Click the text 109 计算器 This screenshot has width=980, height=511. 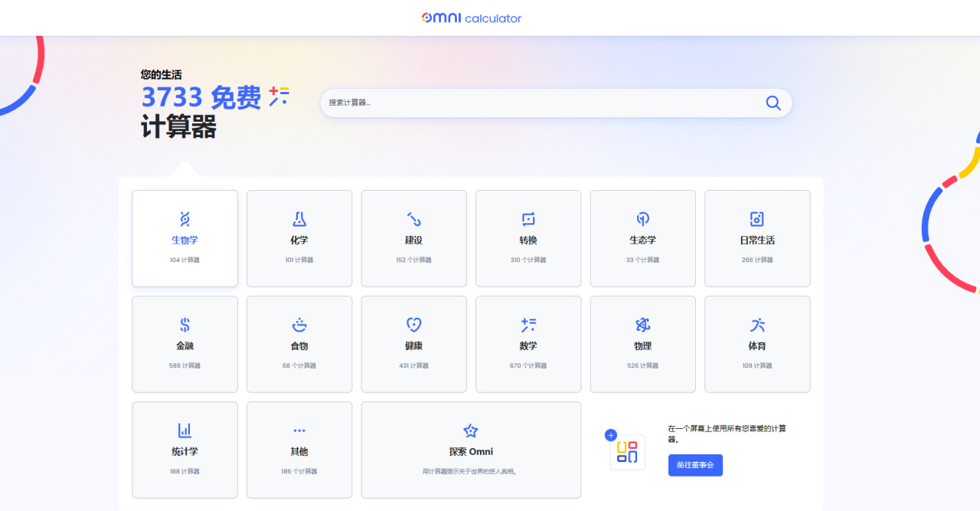click(757, 365)
